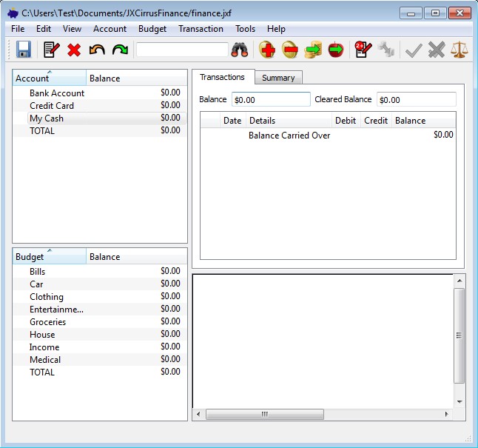Click the red minus coin icon
Screen dimensions: 478x448
290,50
